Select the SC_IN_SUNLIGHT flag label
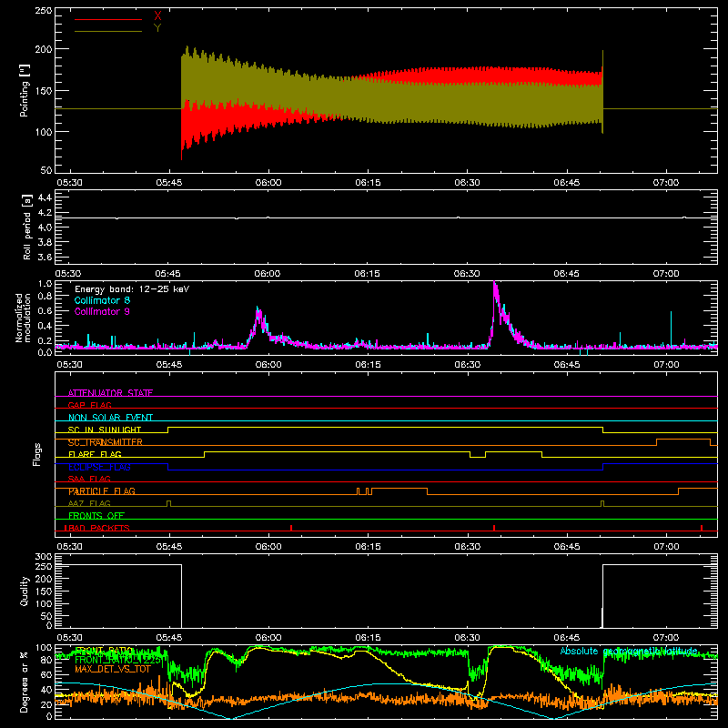Viewport: 728px width, 728px height. coord(105,430)
